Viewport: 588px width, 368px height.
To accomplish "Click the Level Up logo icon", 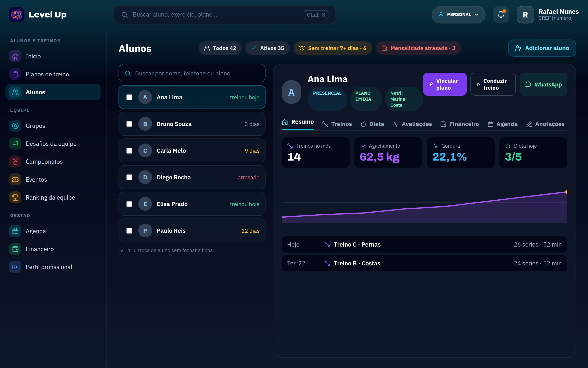I will point(17,14).
